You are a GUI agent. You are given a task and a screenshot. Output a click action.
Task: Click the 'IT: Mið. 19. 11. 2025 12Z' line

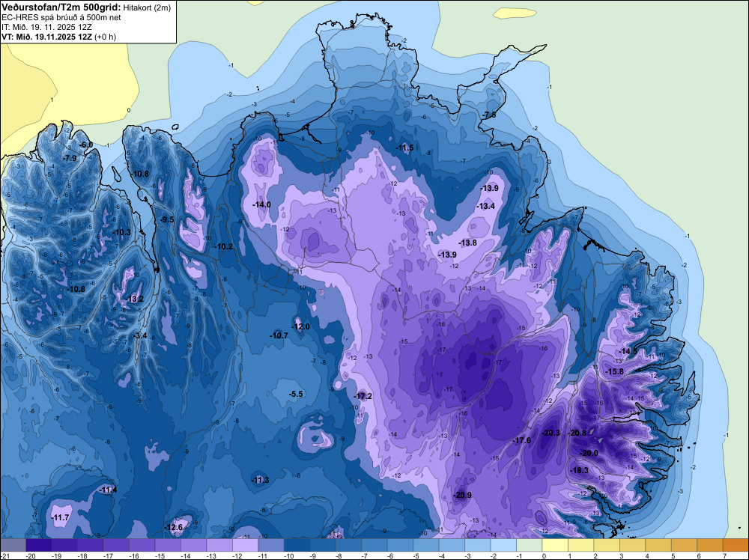pyautogui.click(x=46, y=27)
